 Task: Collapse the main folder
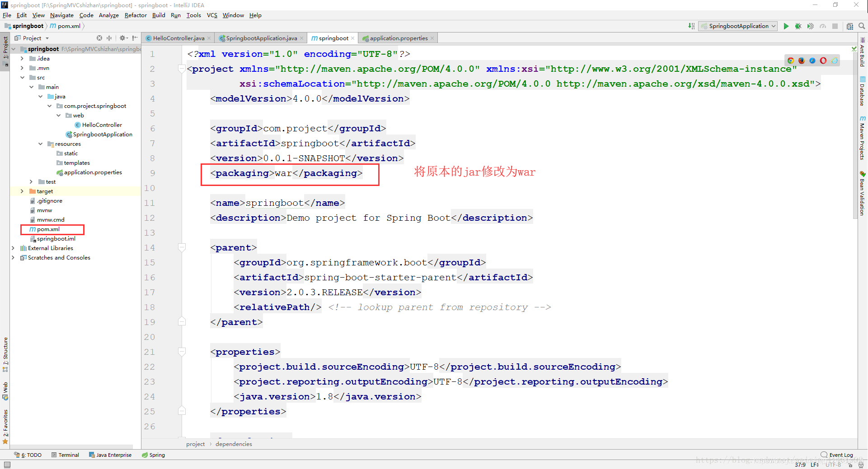31,87
